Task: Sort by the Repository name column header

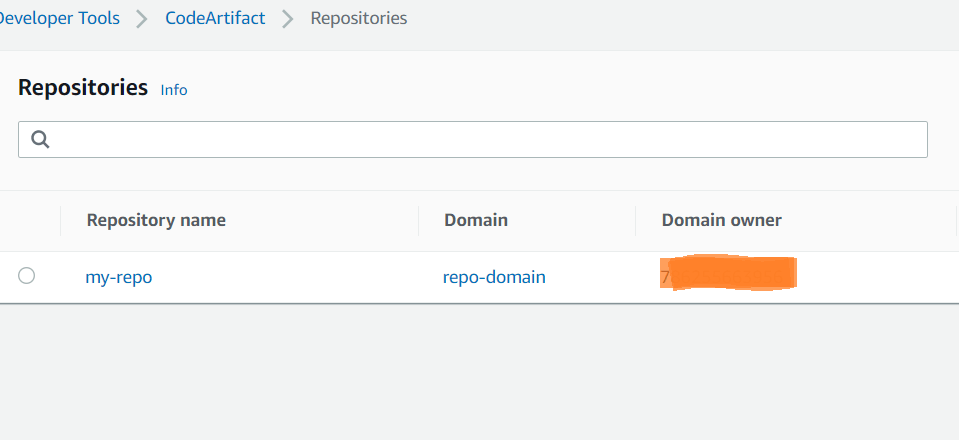Action: point(156,220)
